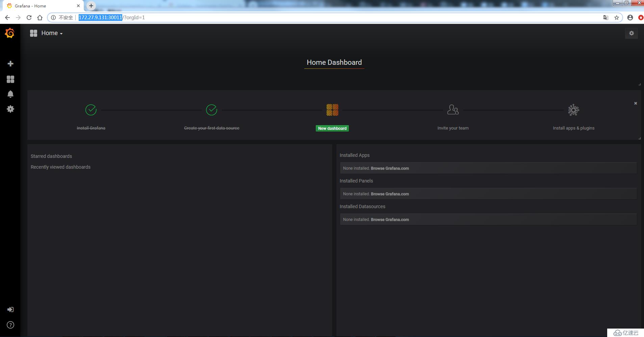Image resolution: width=644 pixels, height=337 pixels.
Task: Click Create your first data source step
Action: pyautogui.click(x=211, y=128)
